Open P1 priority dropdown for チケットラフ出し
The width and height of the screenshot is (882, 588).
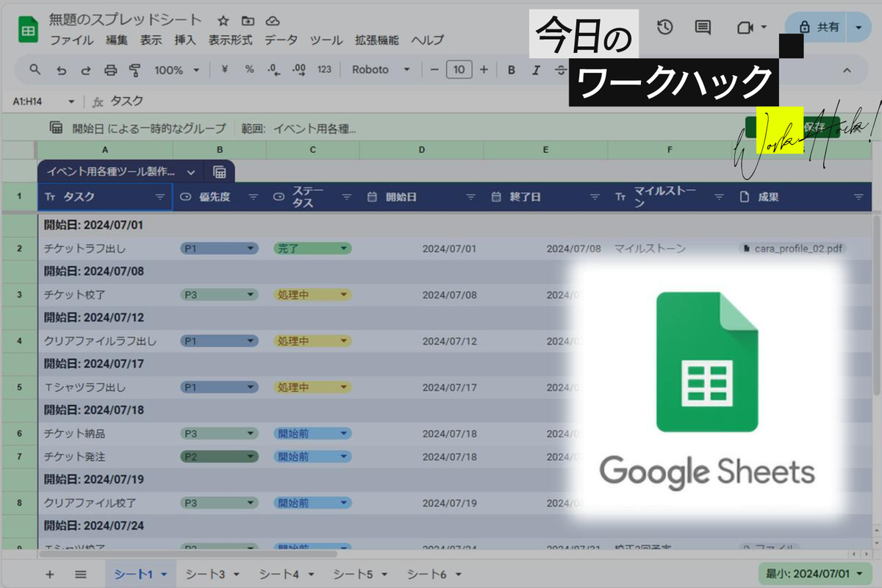click(219, 248)
